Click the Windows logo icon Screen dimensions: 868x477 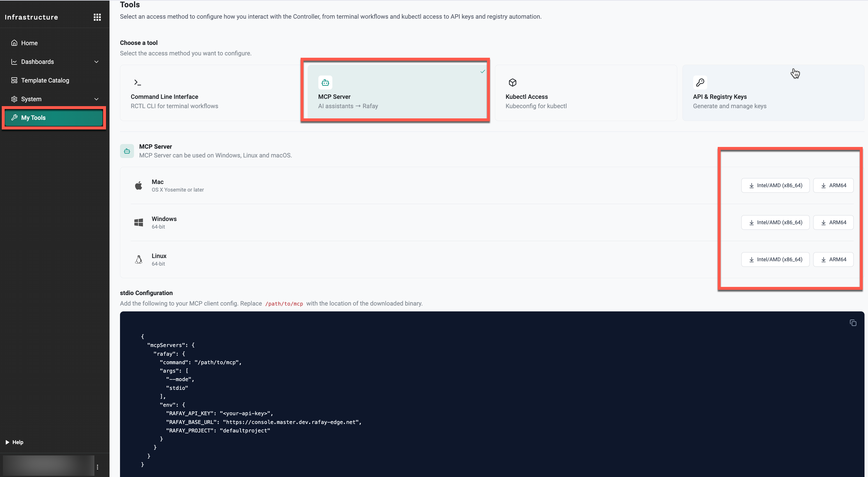138,222
